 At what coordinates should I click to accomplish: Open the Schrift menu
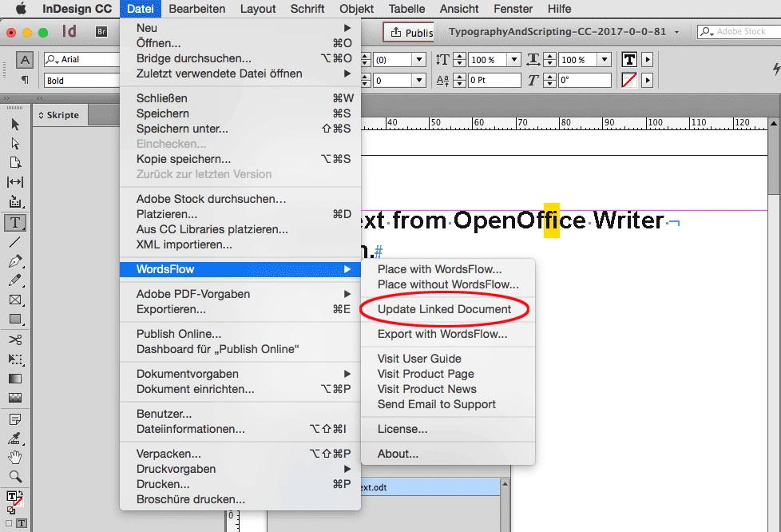pos(307,9)
